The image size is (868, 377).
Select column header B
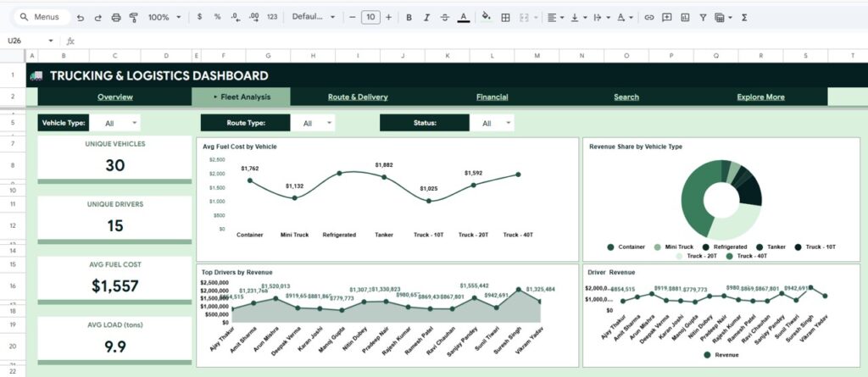(64, 55)
